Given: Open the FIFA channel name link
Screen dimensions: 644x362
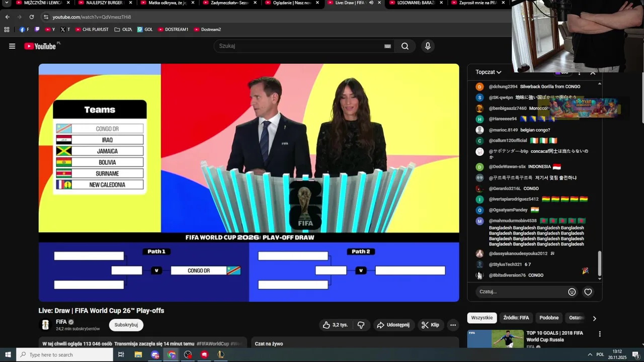Looking at the screenshot, I should click(x=61, y=322).
